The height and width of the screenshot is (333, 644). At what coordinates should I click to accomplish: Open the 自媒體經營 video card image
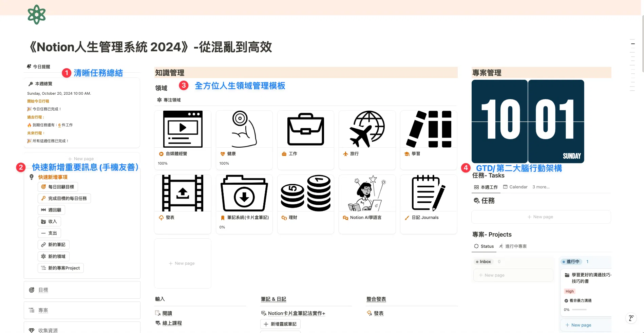[x=183, y=129]
